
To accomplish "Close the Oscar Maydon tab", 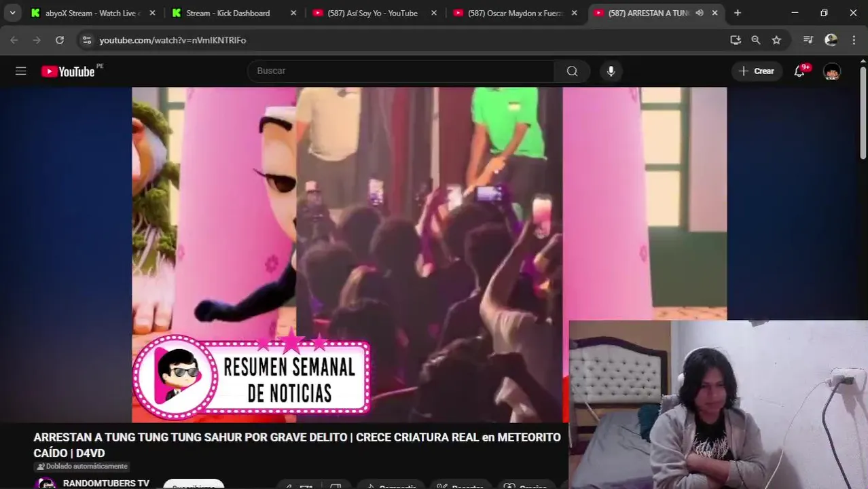I will point(575,13).
